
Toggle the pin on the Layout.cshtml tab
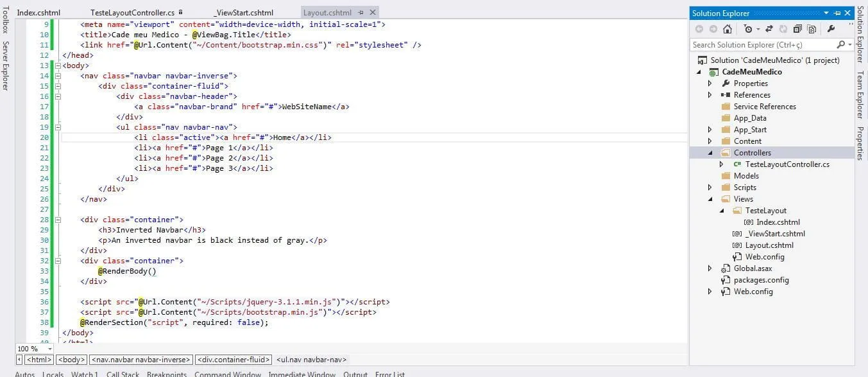tap(361, 13)
